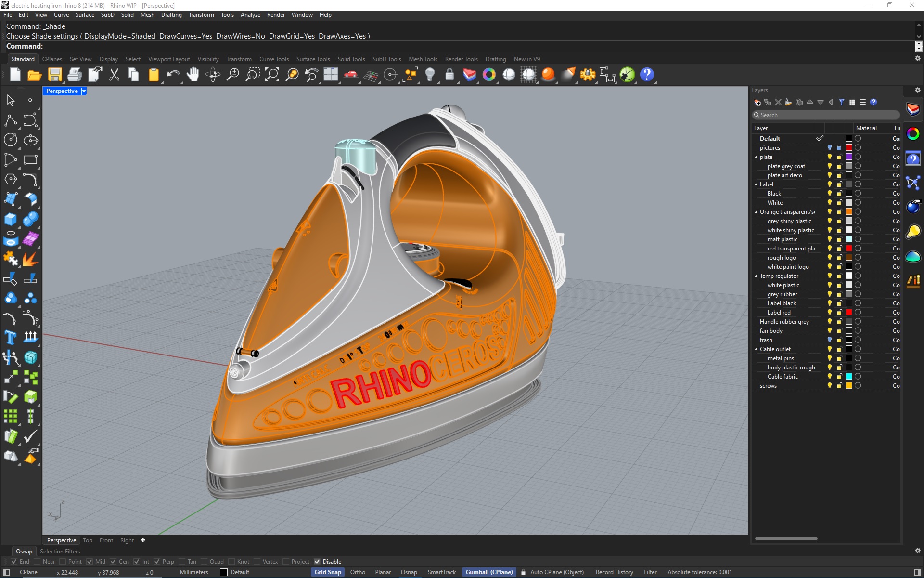
Task: Click the new layer icon in Layers panel
Action: [x=757, y=102]
